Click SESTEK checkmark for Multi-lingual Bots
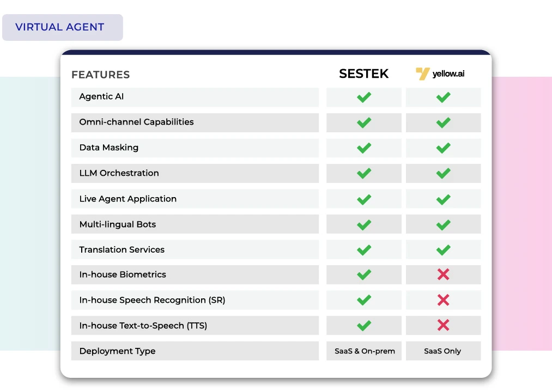The image size is (552, 392). pos(364,225)
